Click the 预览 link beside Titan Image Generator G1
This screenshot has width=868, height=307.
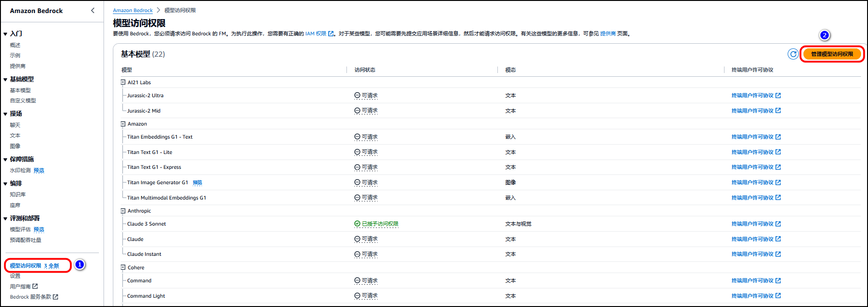click(197, 182)
